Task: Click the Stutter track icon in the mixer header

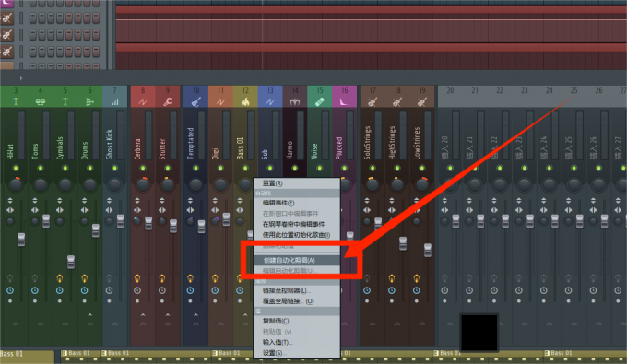Action: [168, 102]
